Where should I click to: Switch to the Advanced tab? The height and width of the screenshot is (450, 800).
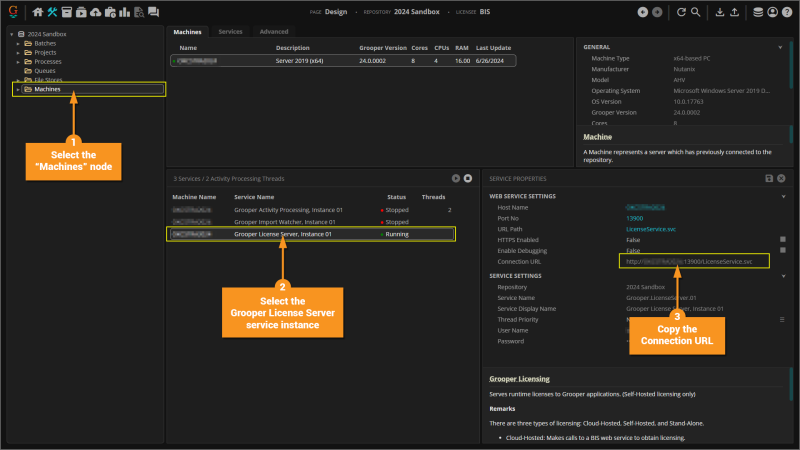[274, 32]
